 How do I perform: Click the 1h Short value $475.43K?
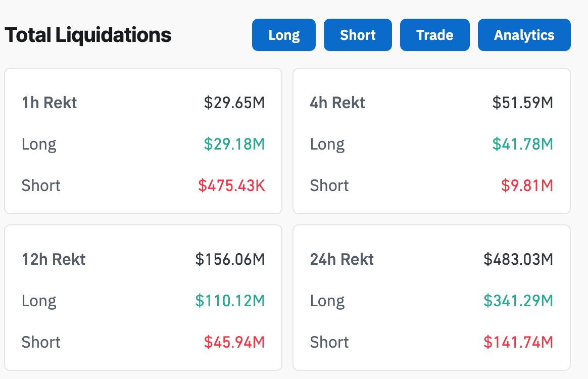coord(231,185)
